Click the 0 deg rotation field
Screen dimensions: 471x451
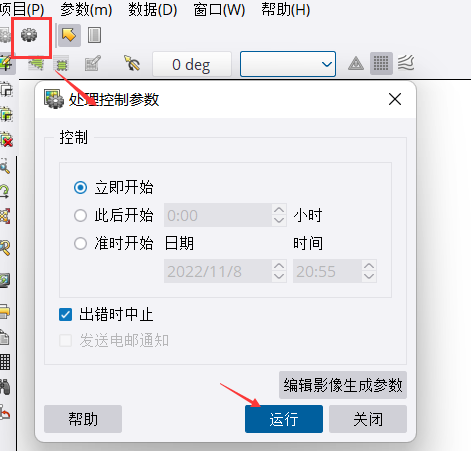pos(192,64)
